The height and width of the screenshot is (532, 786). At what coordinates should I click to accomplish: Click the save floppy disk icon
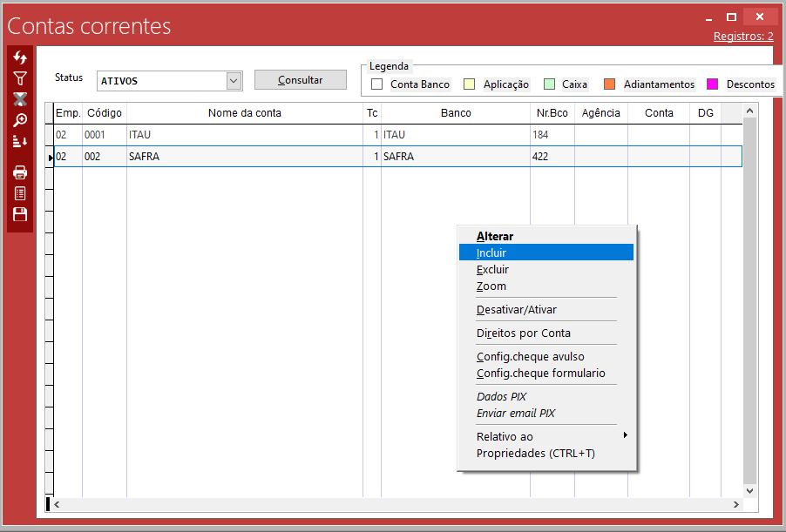pos(20,214)
